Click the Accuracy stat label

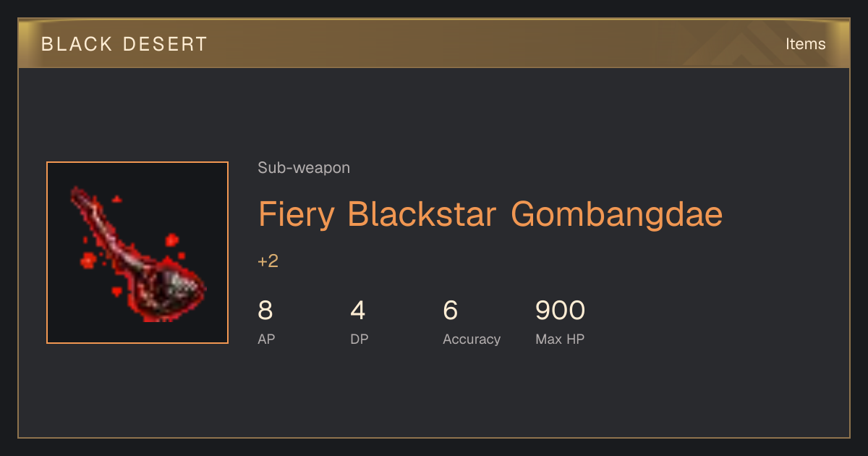pyautogui.click(x=472, y=339)
